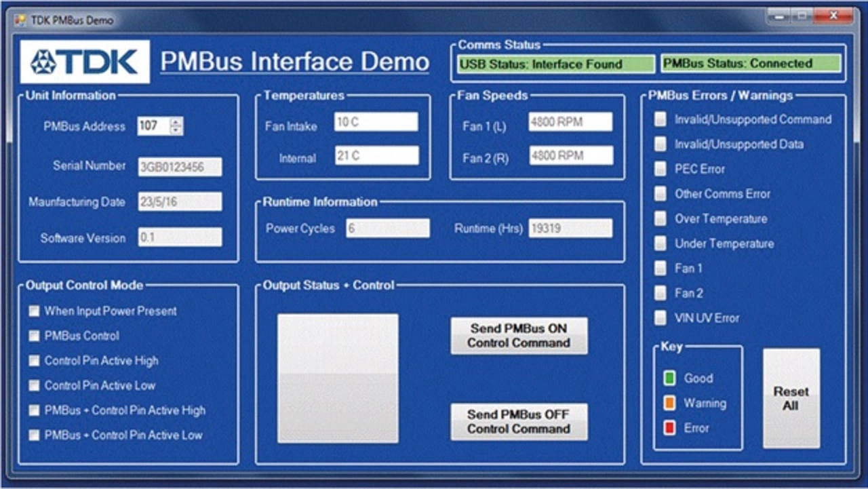Image resolution: width=868 pixels, height=489 pixels.
Task: Click the app icon in title bar
Action: tap(20, 20)
